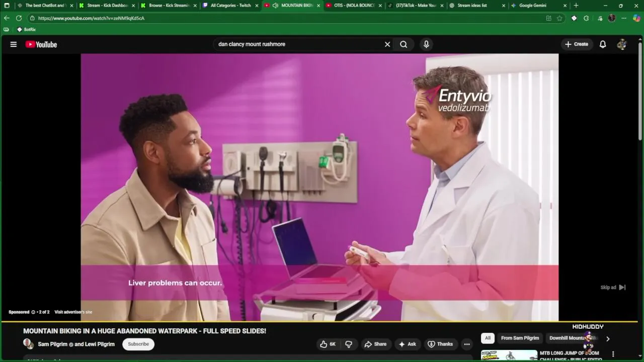
Task: Open more actions ellipsis under the video
Action: coord(467,344)
